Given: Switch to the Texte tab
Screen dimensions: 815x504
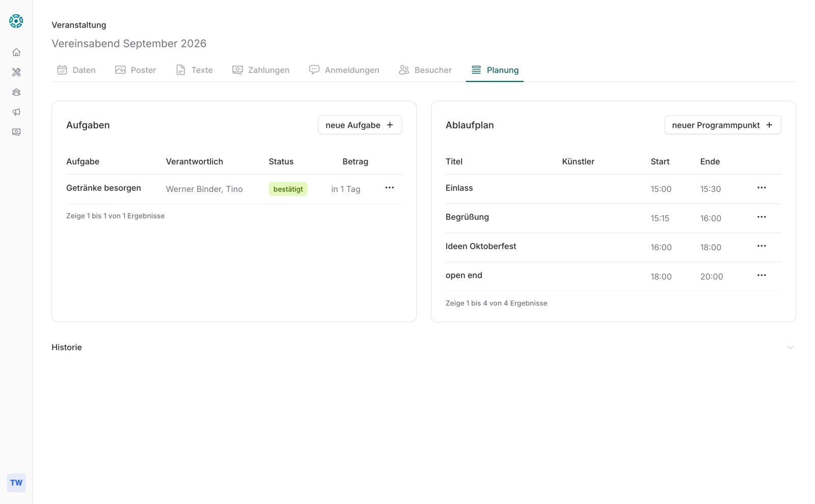Looking at the screenshot, I should (194, 70).
